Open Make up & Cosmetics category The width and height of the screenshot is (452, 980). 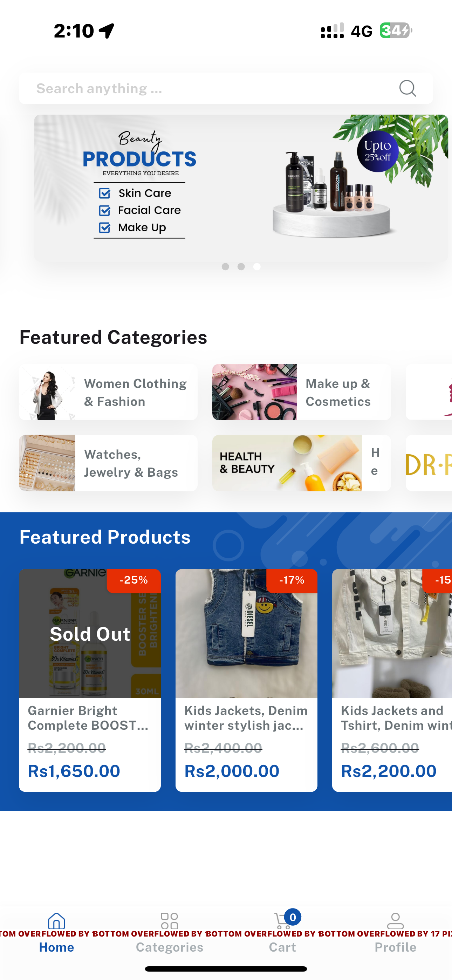tap(301, 392)
